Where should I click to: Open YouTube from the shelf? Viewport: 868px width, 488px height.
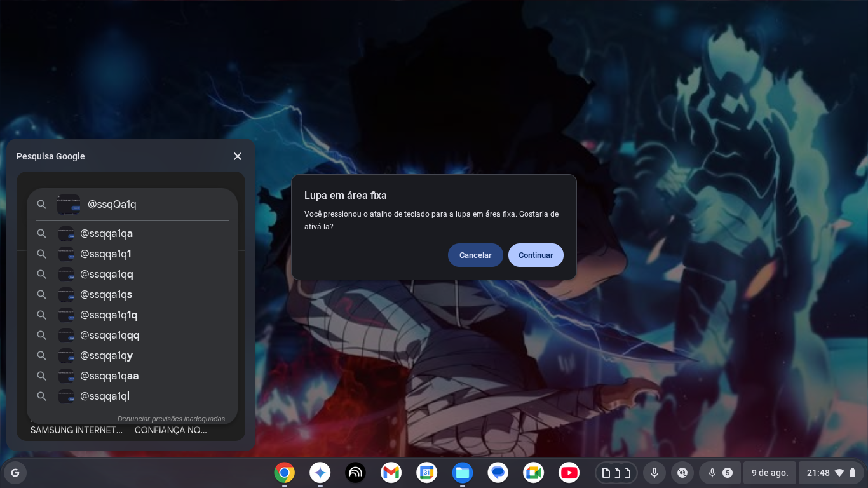(x=569, y=473)
